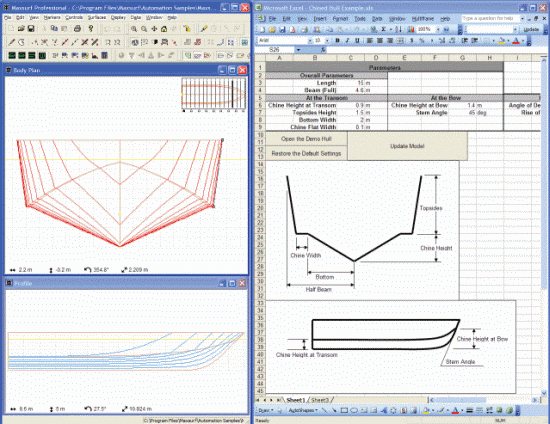The width and height of the screenshot is (550, 424).
Task: Open font color dropdown arrow in formatting toolbar
Action: pos(523,41)
